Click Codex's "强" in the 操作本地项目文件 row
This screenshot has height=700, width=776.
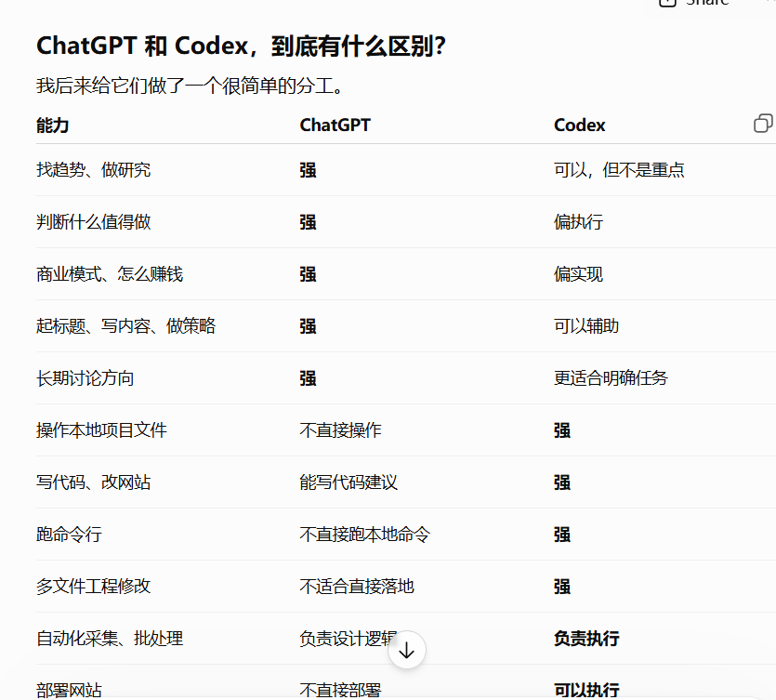[x=562, y=430]
